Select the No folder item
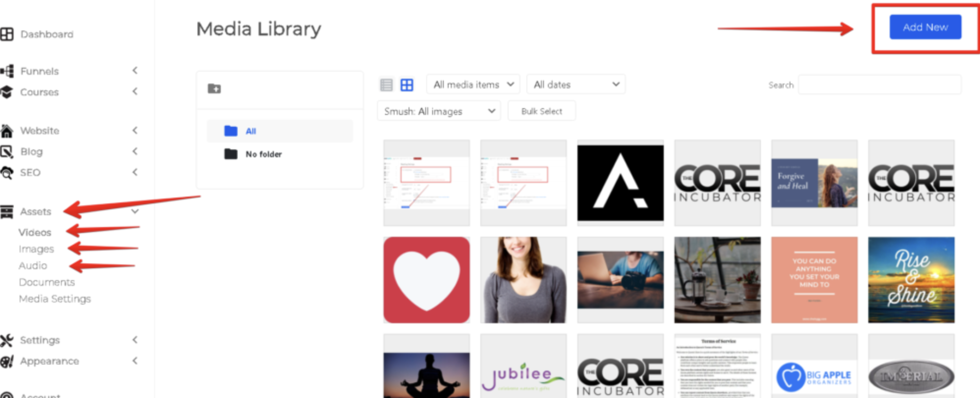This screenshot has height=398, width=980. (x=263, y=154)
